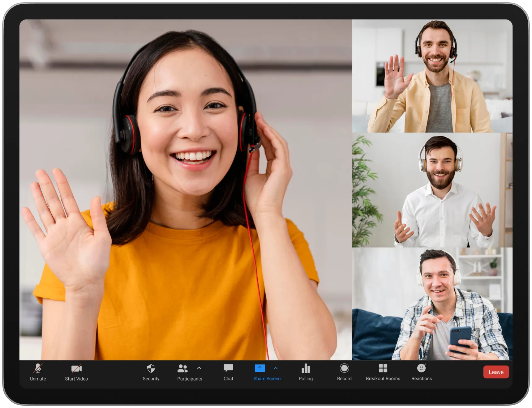
Task: Open the Reactions smiley icon
Action: [422, 368]
